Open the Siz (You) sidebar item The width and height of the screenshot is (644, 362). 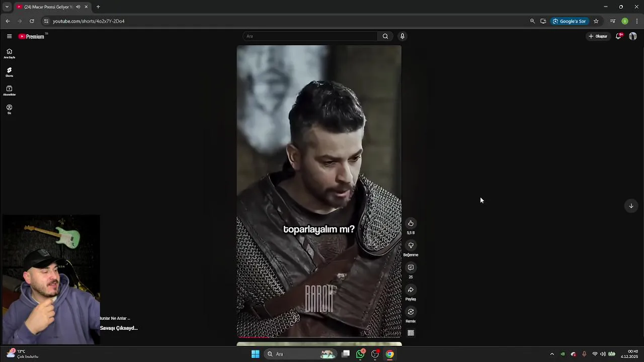(x=9, y=109)
